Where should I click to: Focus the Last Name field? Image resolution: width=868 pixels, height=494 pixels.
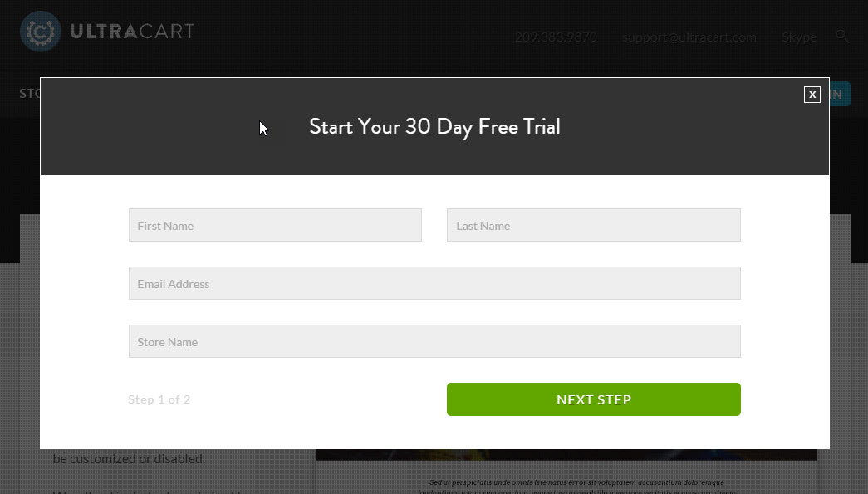(593, 225)
